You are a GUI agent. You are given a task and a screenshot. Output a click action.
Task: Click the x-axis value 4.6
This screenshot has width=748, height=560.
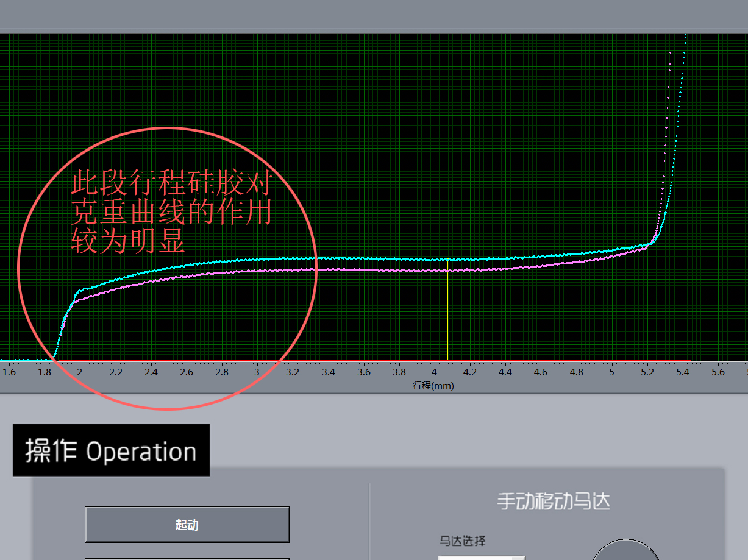pos(541,372)
